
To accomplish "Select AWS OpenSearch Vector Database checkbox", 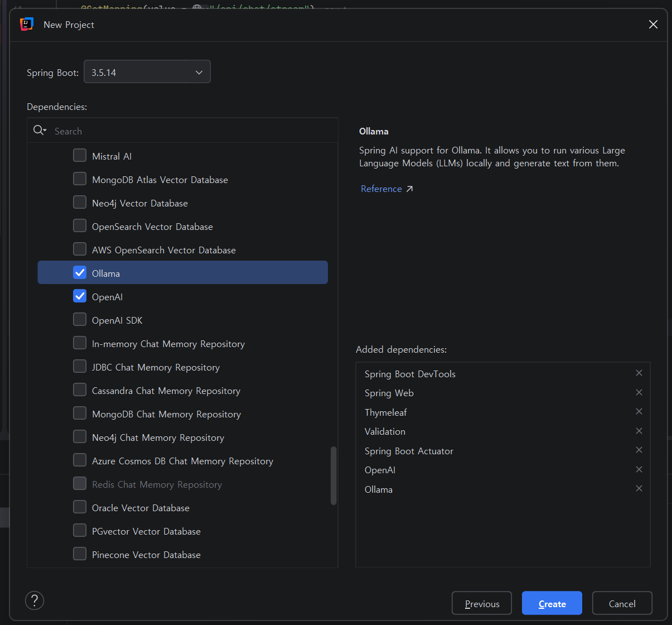I will [x=80, y=249].
